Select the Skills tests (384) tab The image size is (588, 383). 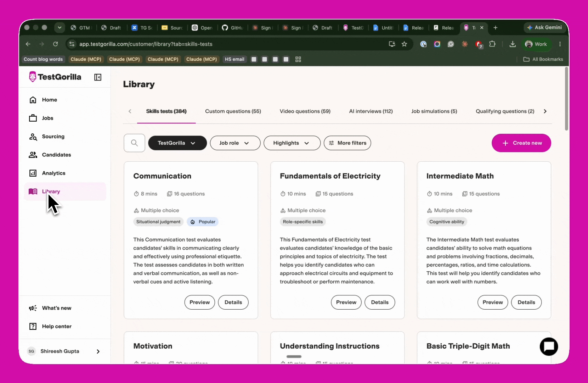click(166, 111)
